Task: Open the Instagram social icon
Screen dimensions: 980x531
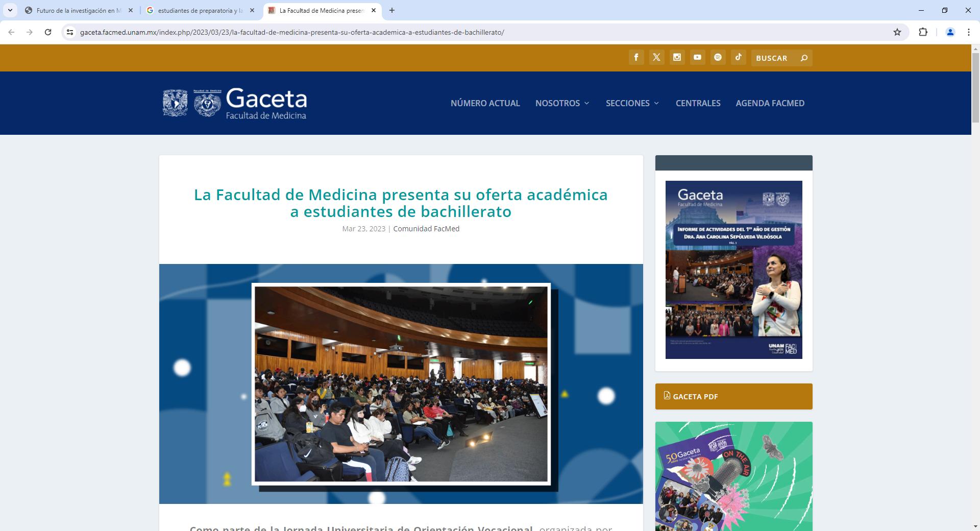Action: 677,58
